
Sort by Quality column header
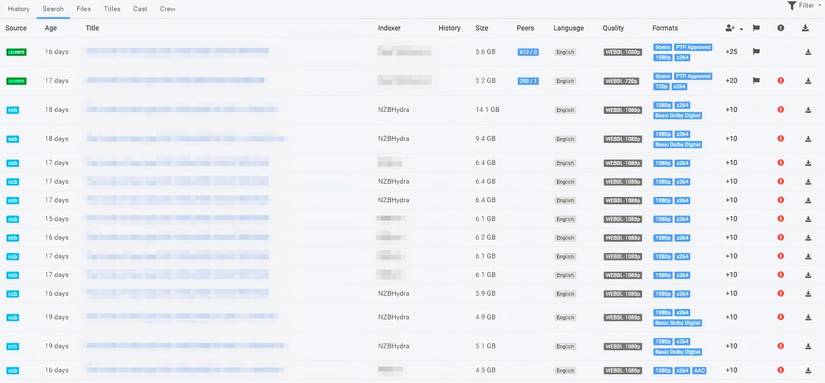(613, 28)
